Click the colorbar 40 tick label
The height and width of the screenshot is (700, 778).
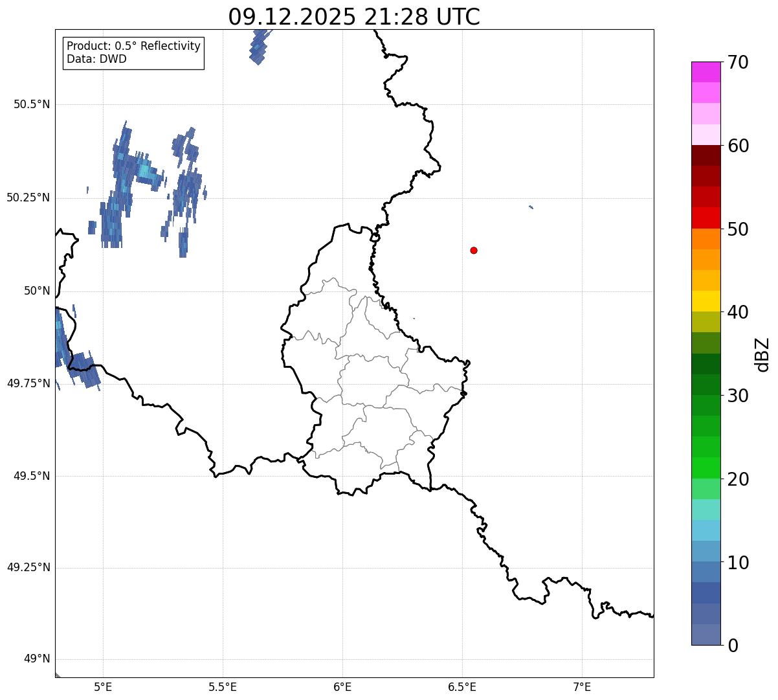tap(738, 312)
